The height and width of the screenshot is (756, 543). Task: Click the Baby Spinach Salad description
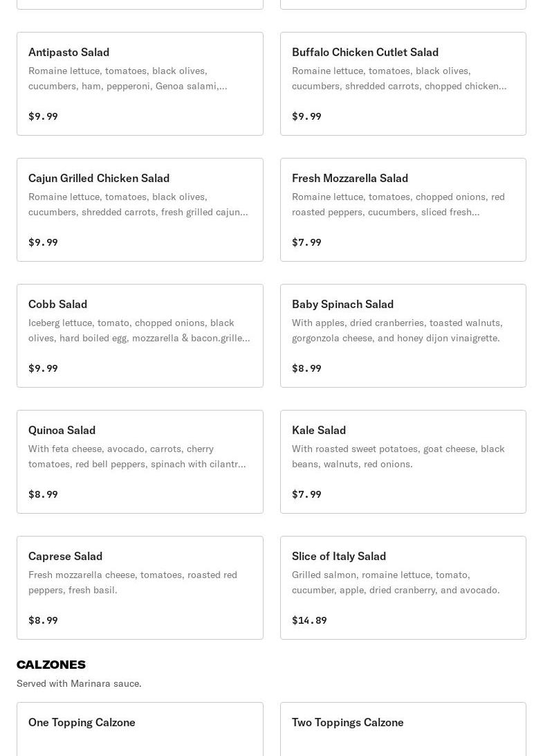[x=396, y=330]
